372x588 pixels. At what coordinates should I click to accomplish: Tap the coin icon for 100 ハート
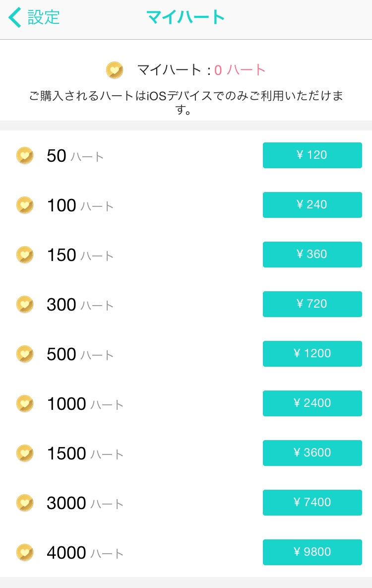(25, 205)
